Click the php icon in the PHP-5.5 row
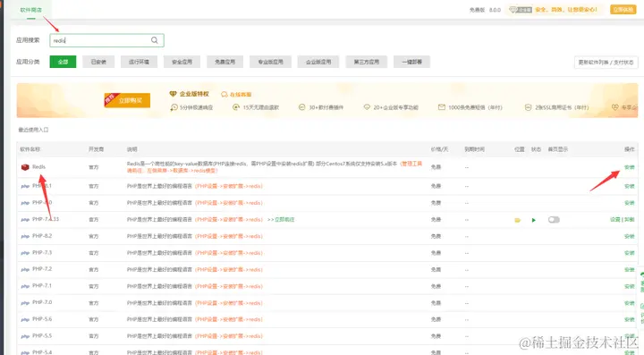Image resolution: width=644 pixels, height=355 pixels. pos(25,336)
